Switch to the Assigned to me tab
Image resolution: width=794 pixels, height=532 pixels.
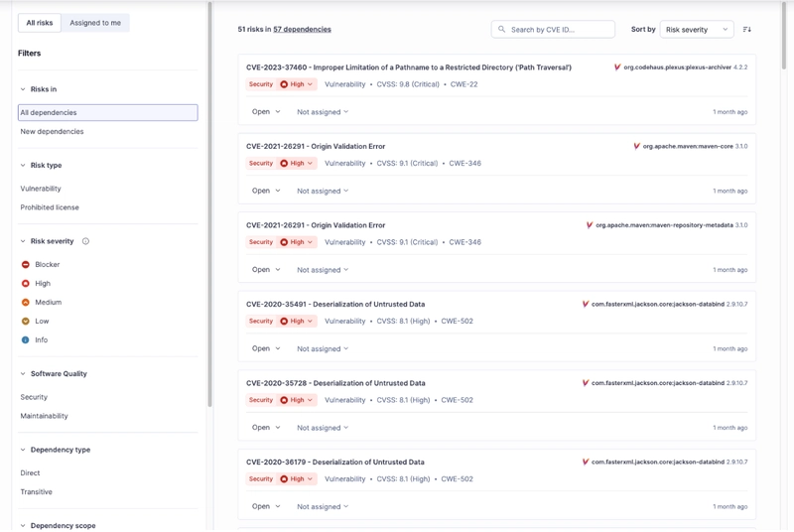[95, 22]
